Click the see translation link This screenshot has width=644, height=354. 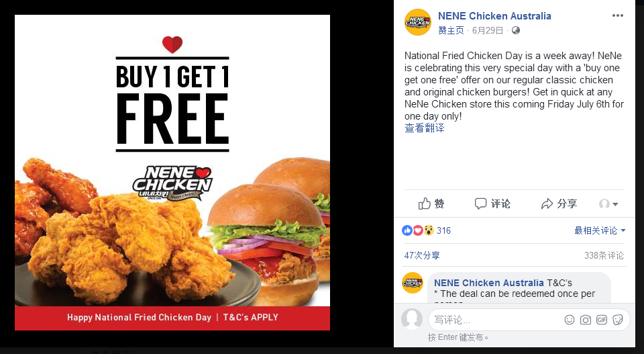point(424,128)
